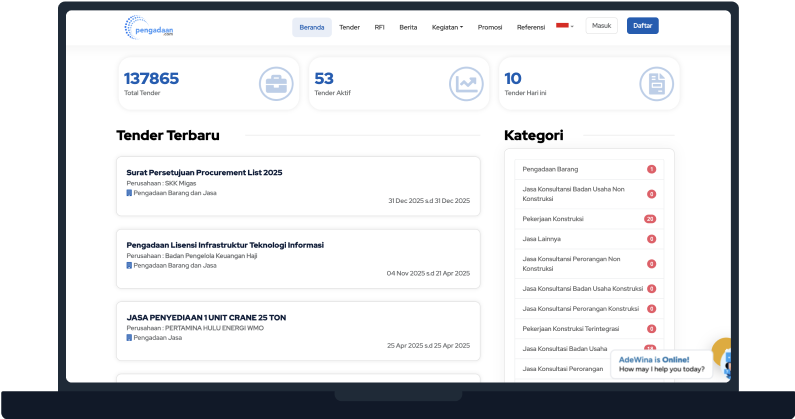The height and width of the screenshot is (419, 795).
Task: Click bookmark icon under Jasa Penyediaan Crane tender
Action: point(129,337)
